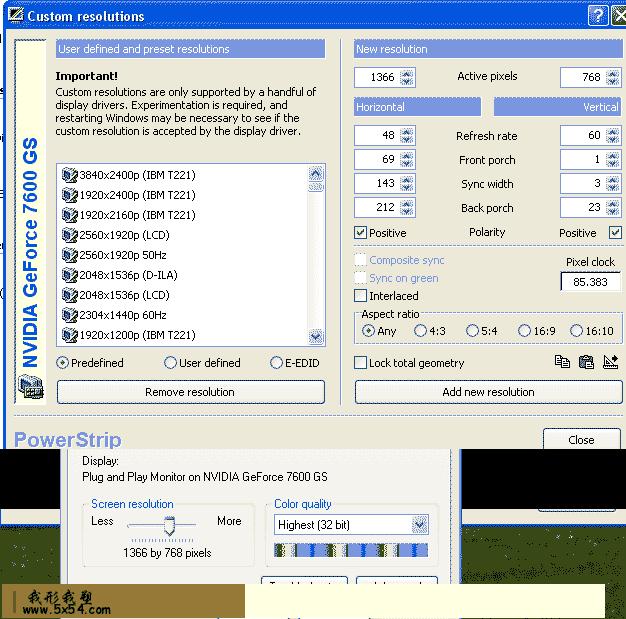The width and height of the screenshot is (626, 619).
Task: Select 1920x1200p (IBM T221) in the list
Action: [137, 335]
